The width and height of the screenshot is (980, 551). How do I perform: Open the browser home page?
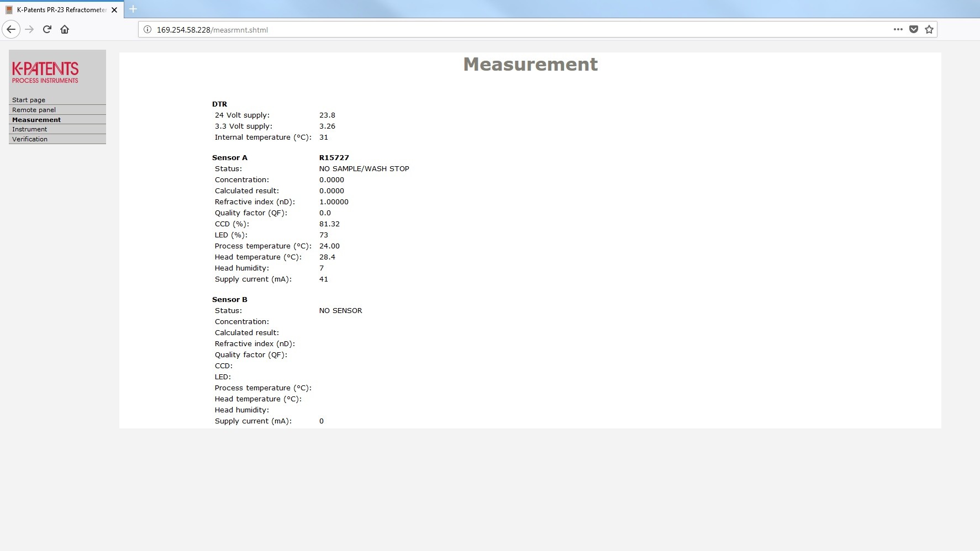[x=65, y=29]
